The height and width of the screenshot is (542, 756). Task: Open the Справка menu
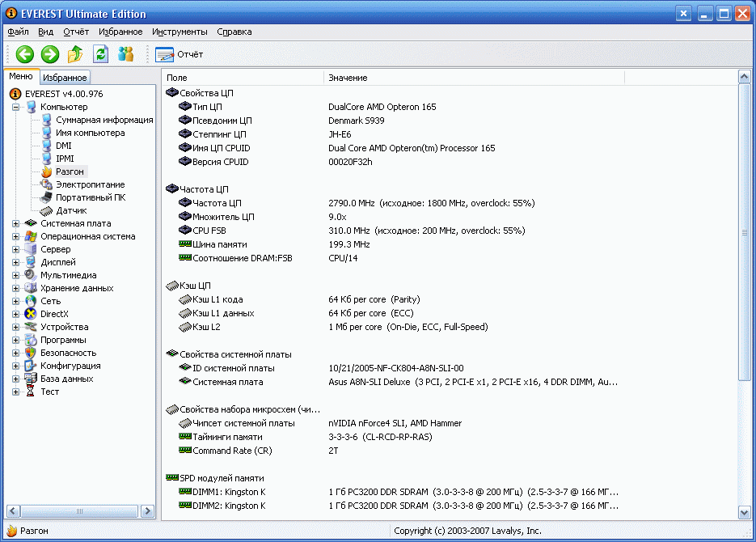click(234, 32)
